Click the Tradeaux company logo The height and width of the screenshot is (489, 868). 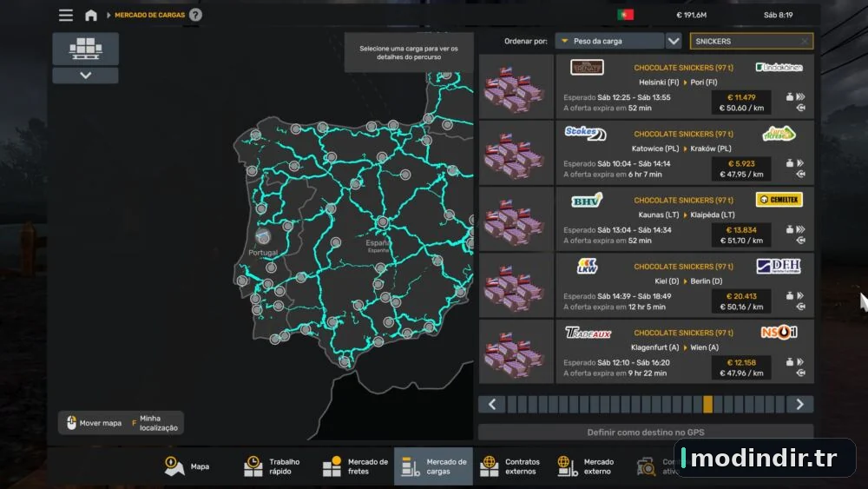(588, 333)
